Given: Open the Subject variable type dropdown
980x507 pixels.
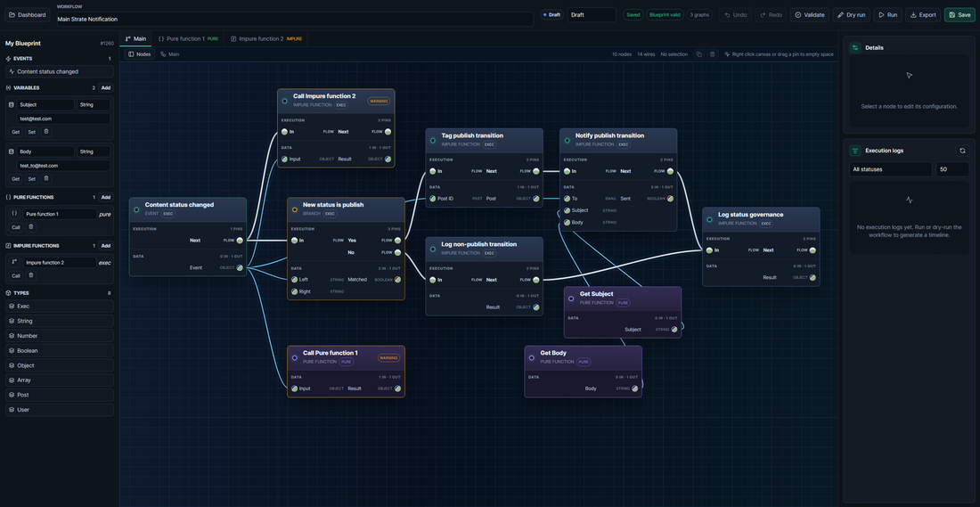Looking at the screenshot, I should 94,105.
